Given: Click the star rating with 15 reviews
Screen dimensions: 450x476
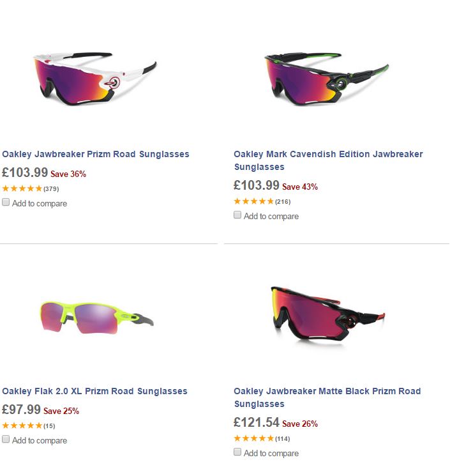Looking at the screenshot, I should (x=22, y=426).
